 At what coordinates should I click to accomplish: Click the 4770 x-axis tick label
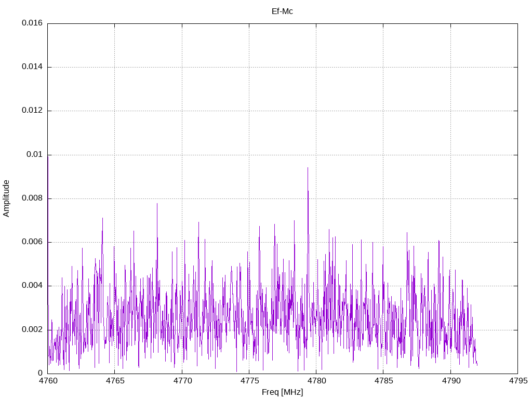coord(182,381)
